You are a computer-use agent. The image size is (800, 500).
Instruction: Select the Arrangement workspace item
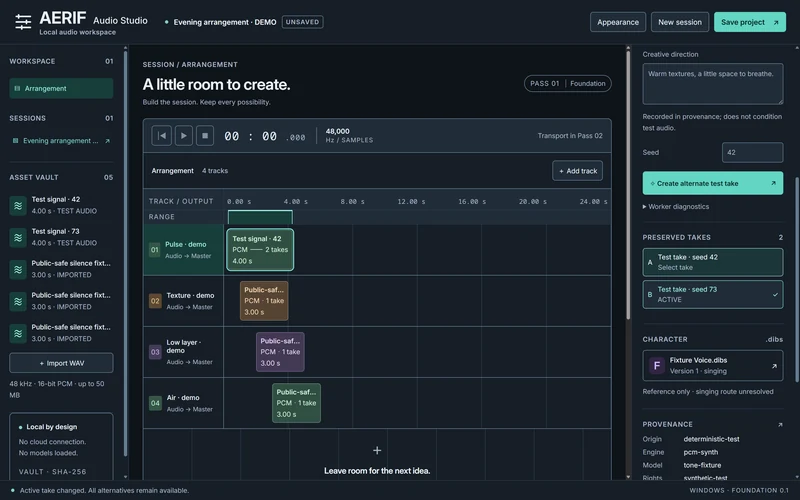point(61,88)
